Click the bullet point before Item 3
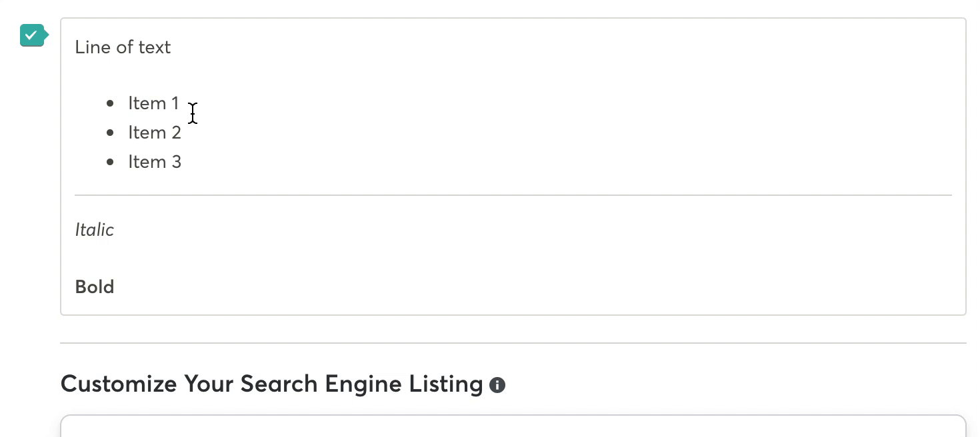 (110, 162)
